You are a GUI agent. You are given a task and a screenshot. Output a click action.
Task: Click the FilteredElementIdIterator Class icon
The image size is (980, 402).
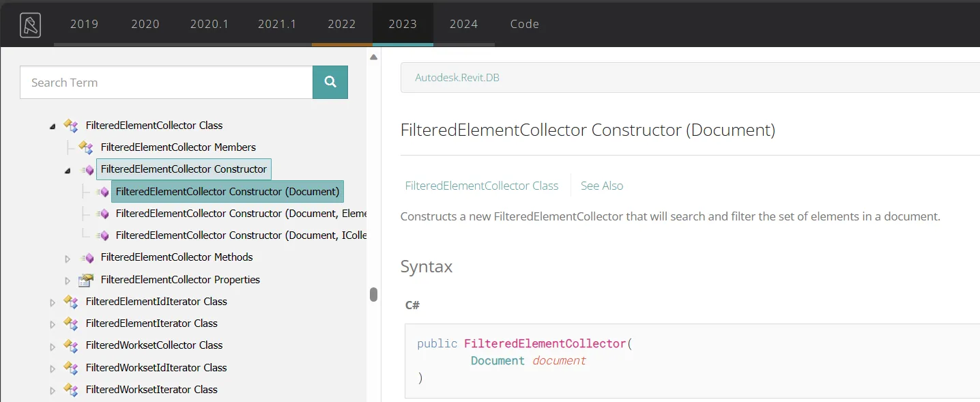(x=71, y=302)
